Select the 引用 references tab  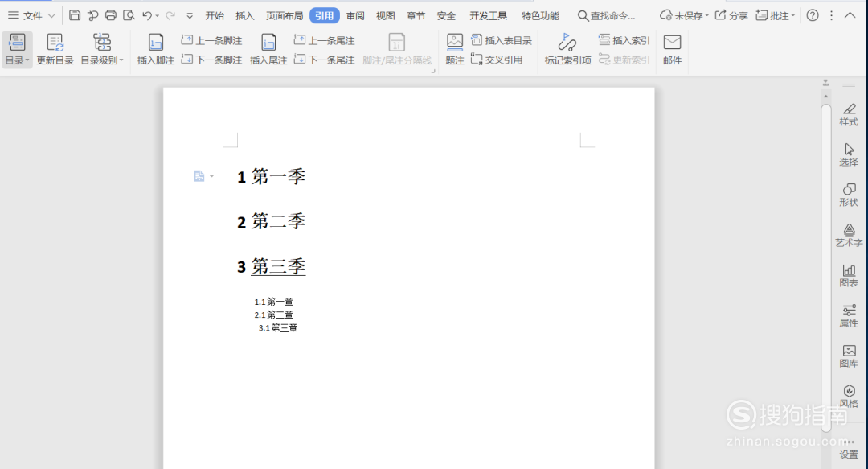pos(325,16)
